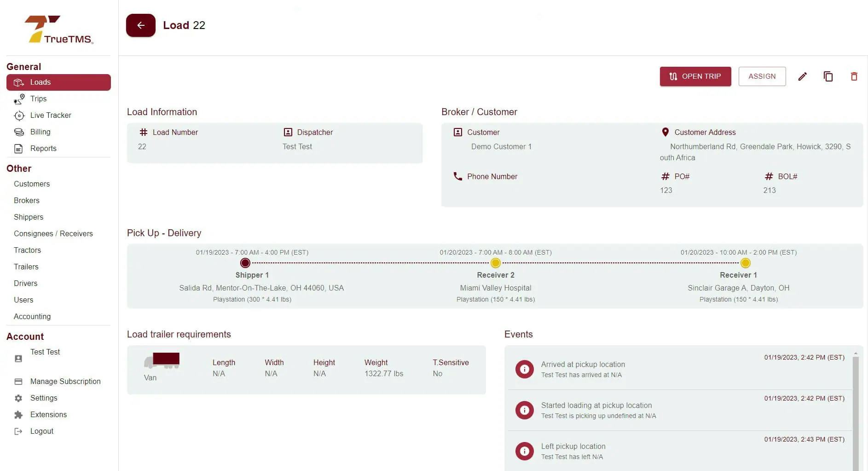Open the Drivers section
This screenshot has width=868, height=471.
(25, 283)
